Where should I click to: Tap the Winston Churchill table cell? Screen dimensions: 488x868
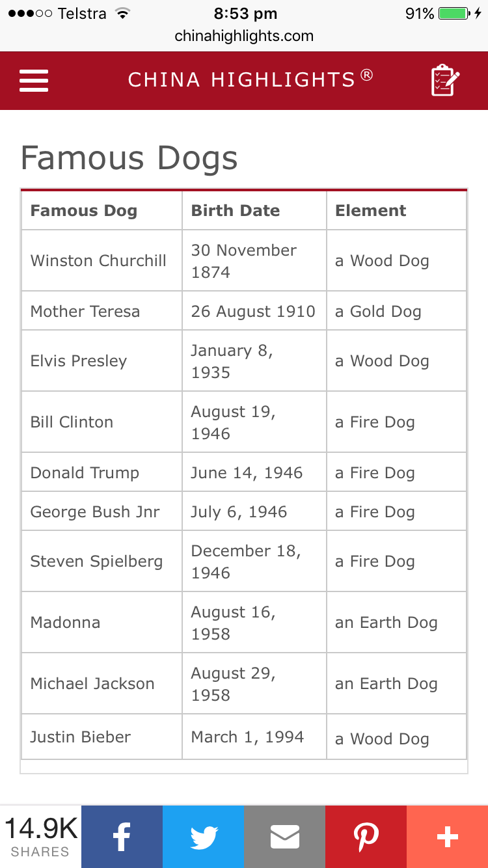coord(98,261)
